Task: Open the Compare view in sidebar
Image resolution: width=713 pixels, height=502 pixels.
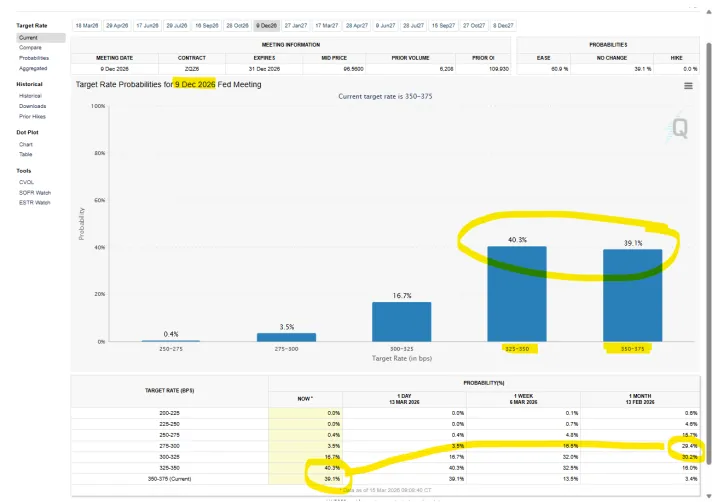Action: coord(30,48)
